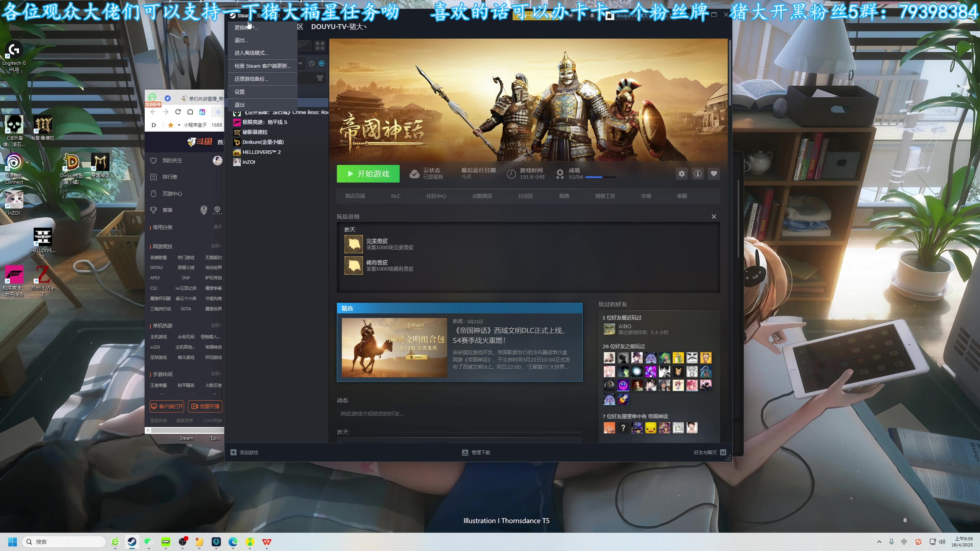Open WeChat from the taskbar
This screenshot has width=980, height=551.
coord(149,542)
